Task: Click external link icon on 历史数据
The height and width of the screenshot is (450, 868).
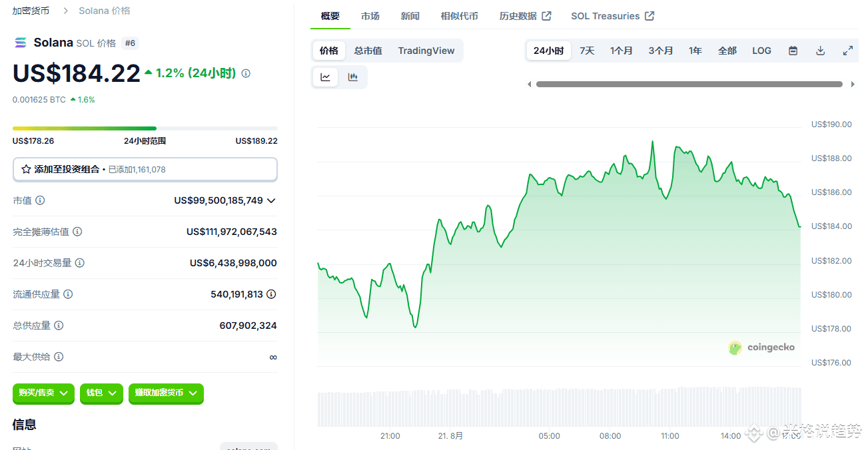Action: point(546,16)
